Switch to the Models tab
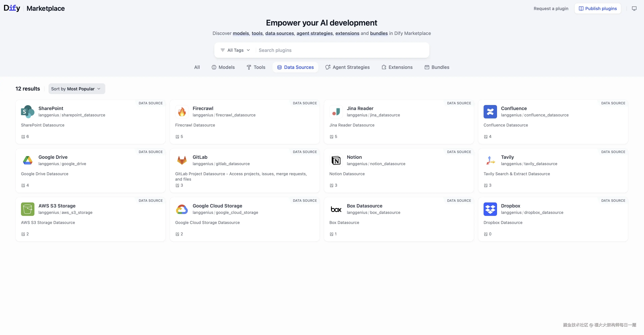This screenshot has height=335, width=644. pyautogui.click(x=223, y=67)
